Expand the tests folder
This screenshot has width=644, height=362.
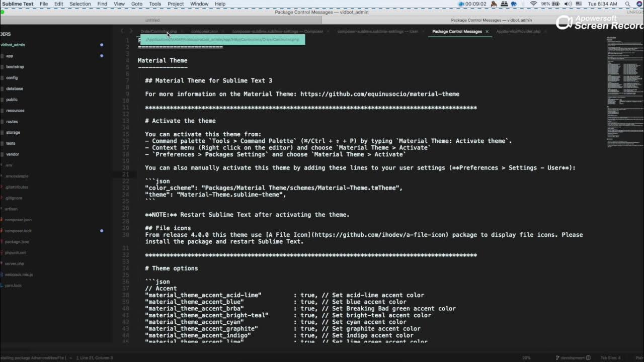point(11,143)
